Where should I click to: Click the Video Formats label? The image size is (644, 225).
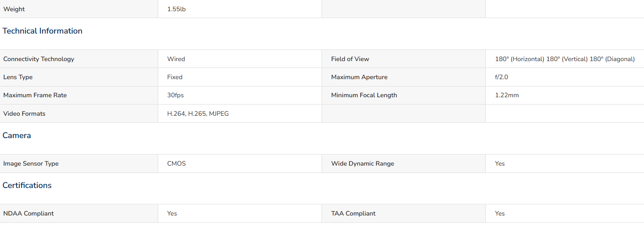[x=24, y=114]
